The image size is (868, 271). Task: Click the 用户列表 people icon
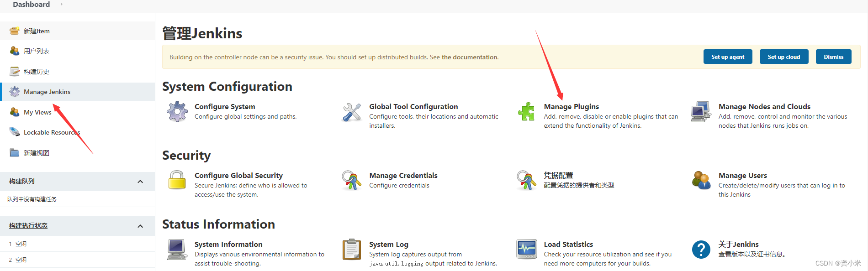pyautogui.click(x=15, y=51)
